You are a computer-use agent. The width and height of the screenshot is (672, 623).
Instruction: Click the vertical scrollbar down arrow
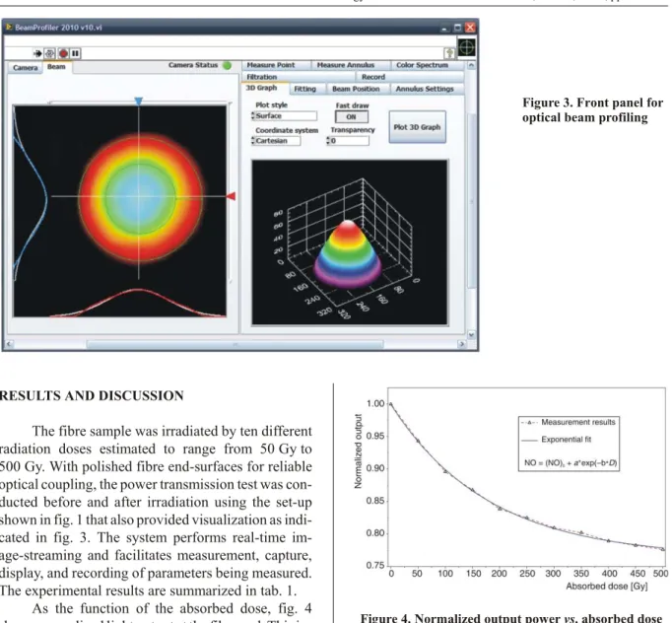471,335
